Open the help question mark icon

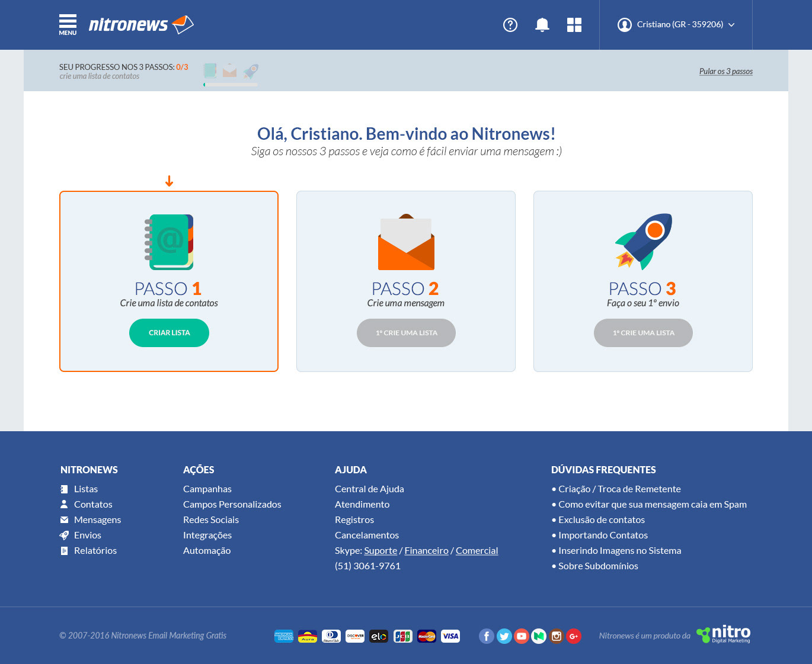pos(510,24)
